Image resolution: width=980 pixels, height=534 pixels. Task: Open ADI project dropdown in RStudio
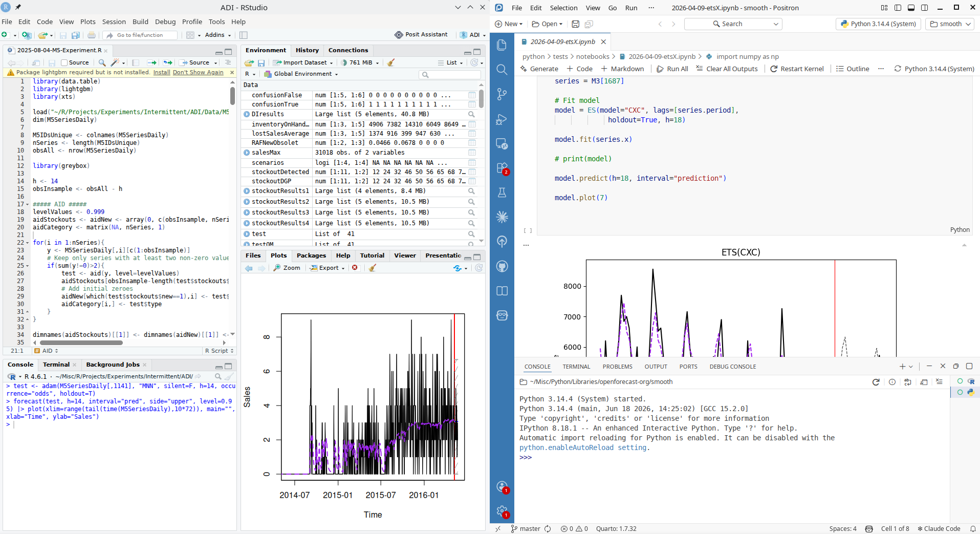tap(471, 35)
